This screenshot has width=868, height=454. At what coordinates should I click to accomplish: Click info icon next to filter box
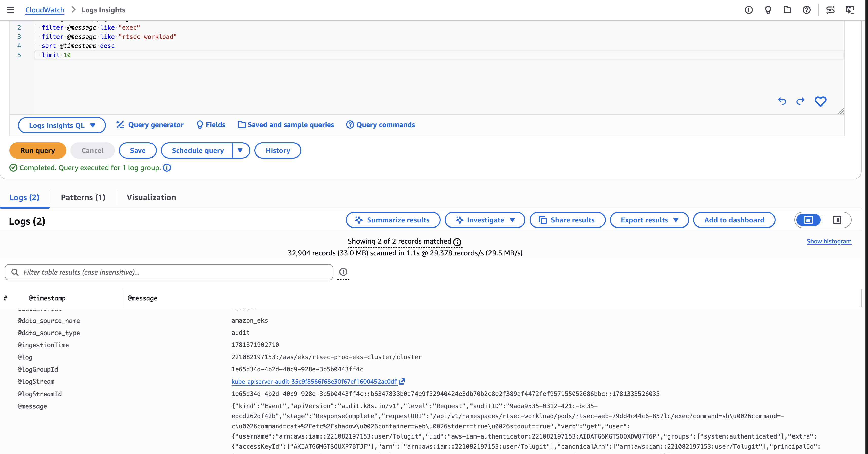[x=343, y=272]
